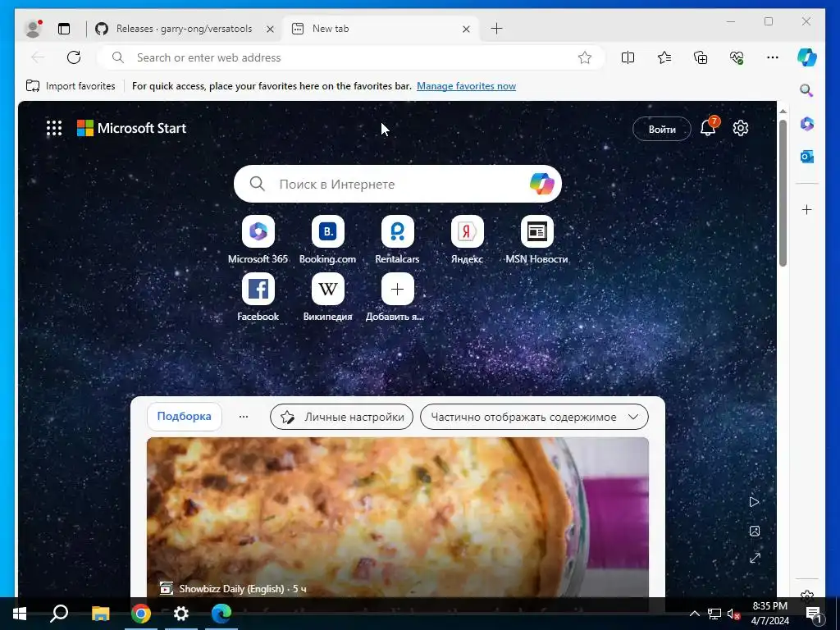
Task: Open the tab actions menu icon
Action: [64, 29]
